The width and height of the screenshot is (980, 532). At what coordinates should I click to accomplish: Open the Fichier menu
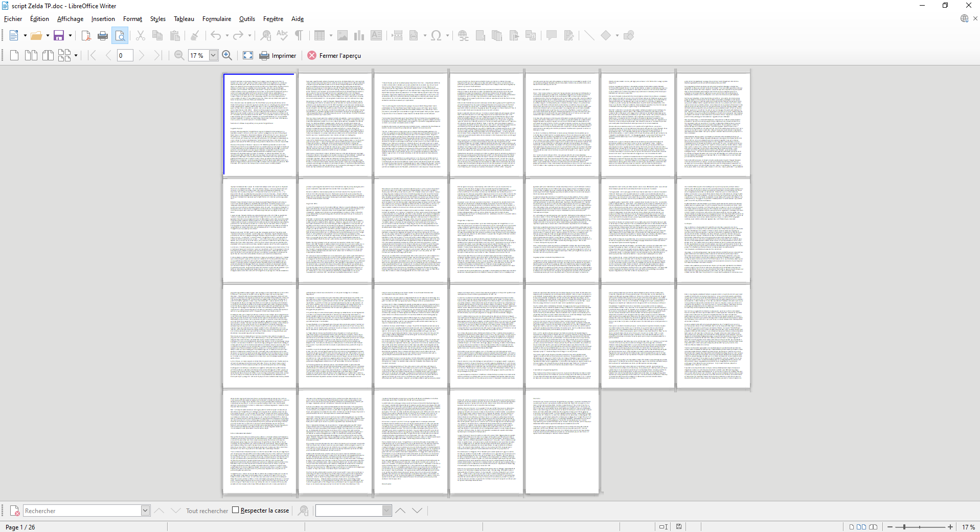[x=13, y=19]
